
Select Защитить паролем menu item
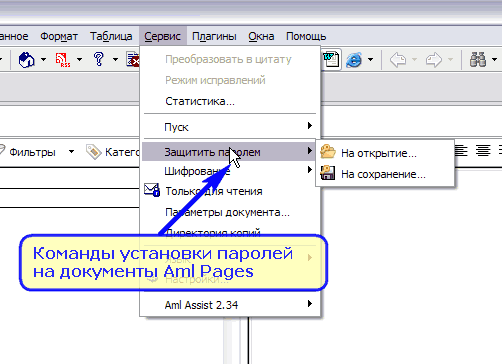pyautogui.click(x=229, y=152)
